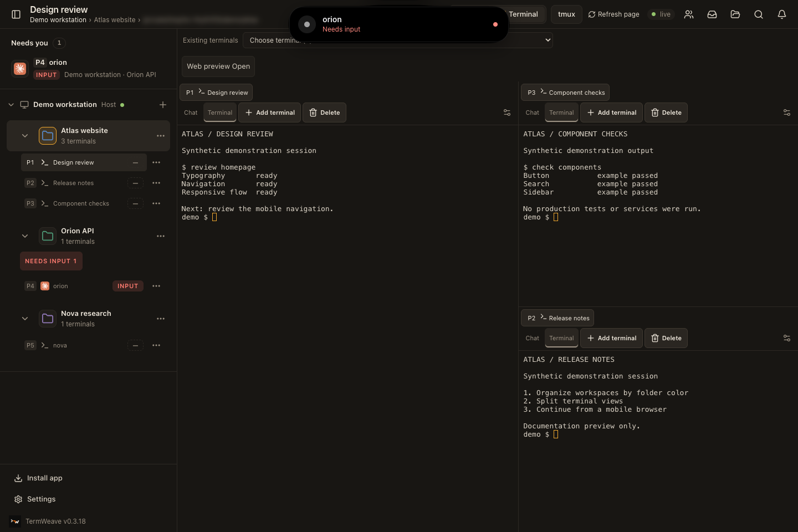The image size is (798, 532).
Task: Minimize the Design review terminal in sidebar
Action: pyautogui.click(x=135, y=162)
